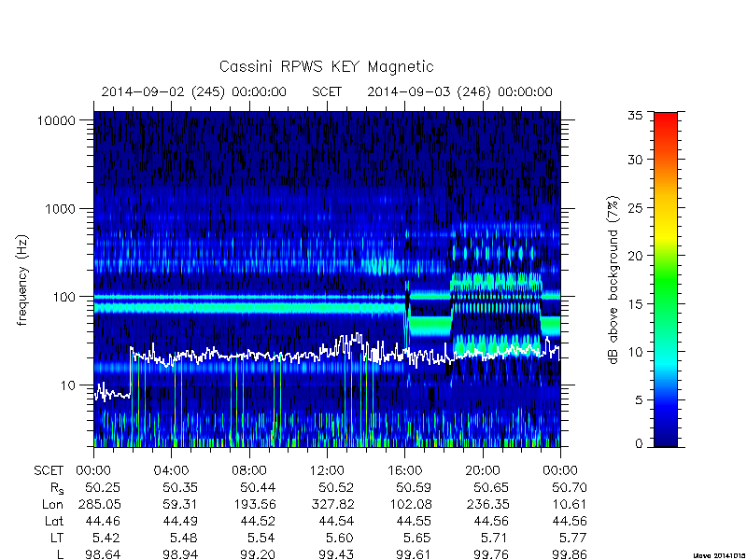Screen dimensions: 747x560
Task: Click the bright green band near 20:00
Action: [x=496, y=282]
